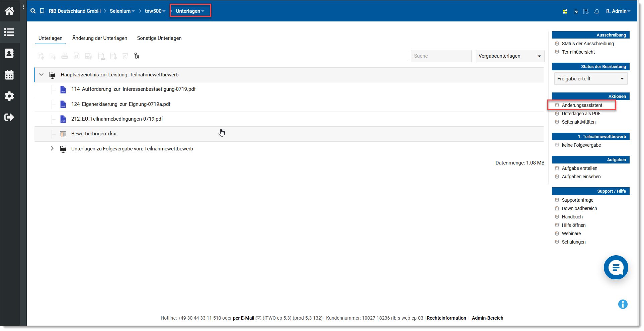Click the clipboard checklist icon in header
This screenshot has width=644, height=331.
(x=586, y=11)
